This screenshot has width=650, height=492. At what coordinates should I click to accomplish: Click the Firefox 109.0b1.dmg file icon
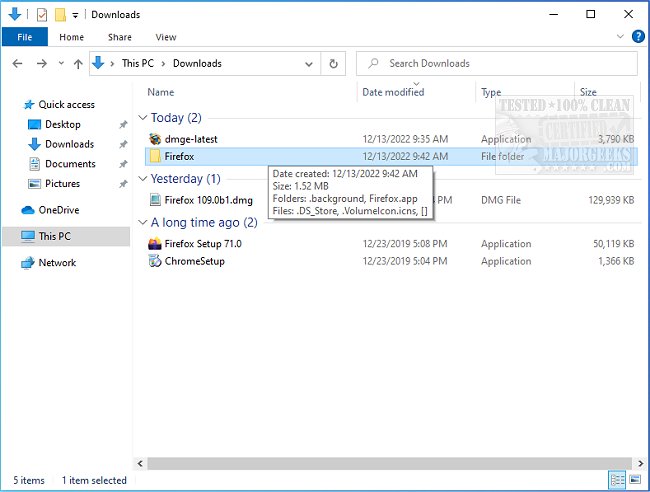(155, 200)
